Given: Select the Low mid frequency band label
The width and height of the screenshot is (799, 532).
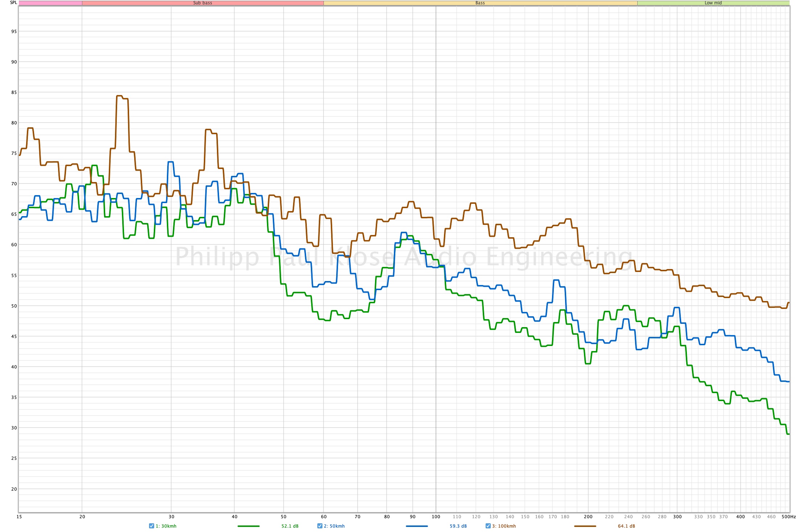Looking at the screenshot, I should coord(713,3).
